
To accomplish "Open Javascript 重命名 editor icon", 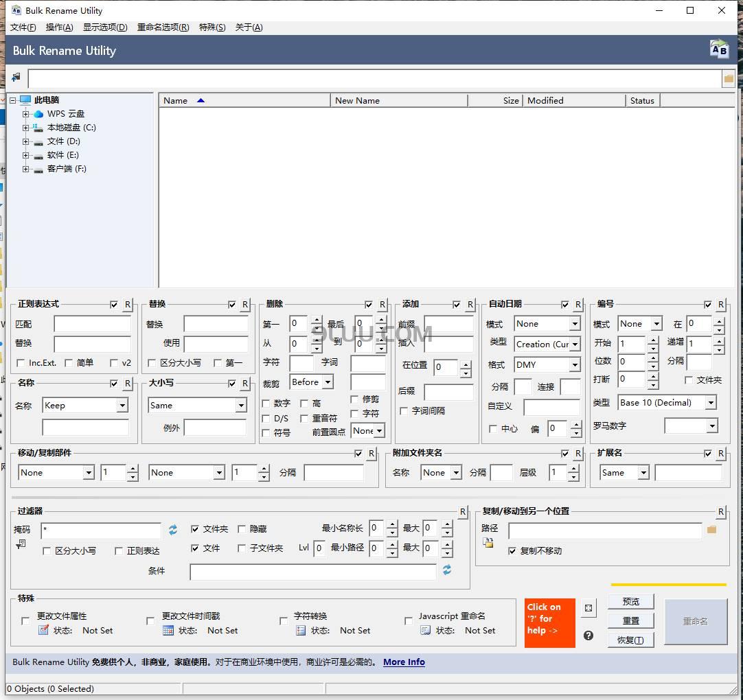I will click(x=425, y=631).
